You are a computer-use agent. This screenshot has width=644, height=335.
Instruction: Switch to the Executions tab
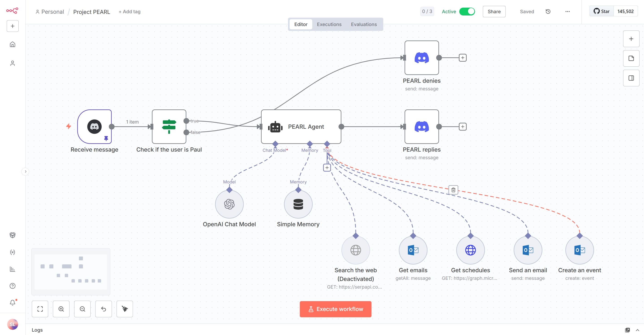pos(329,24)
